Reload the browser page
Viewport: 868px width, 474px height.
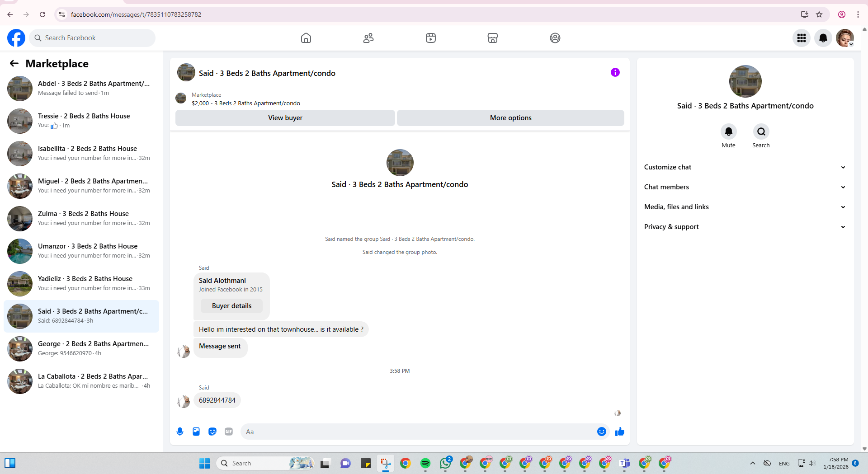42,14
